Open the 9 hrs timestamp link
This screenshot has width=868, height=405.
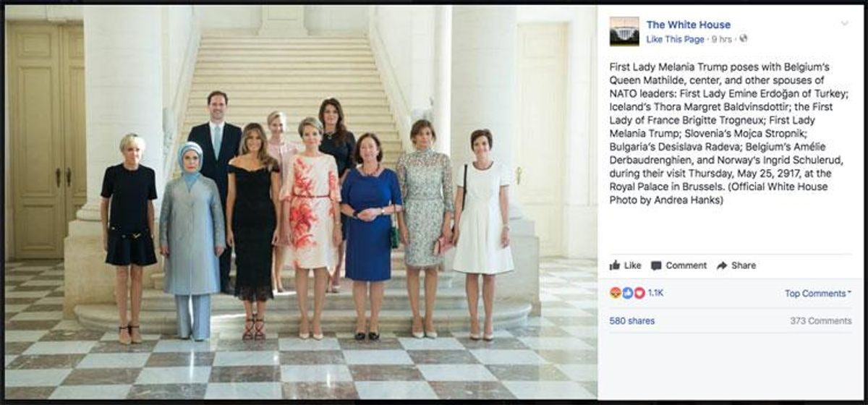pos(723,38)
